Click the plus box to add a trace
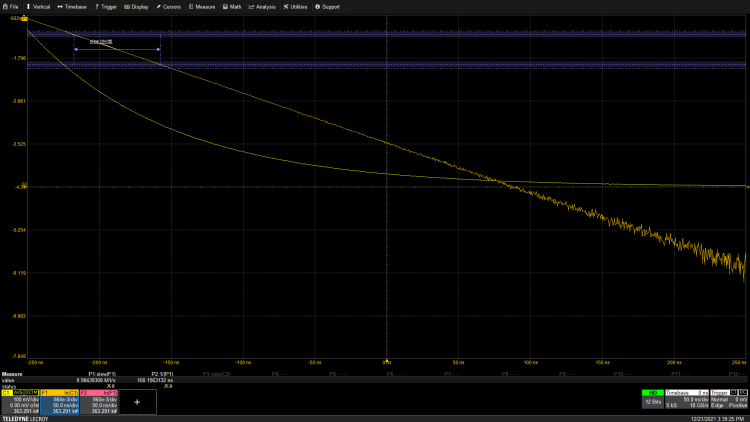The image size is (750, 422). point(137,400)
